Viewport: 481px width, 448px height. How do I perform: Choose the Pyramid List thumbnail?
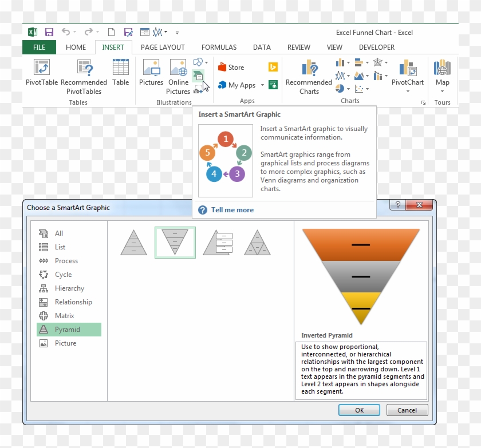[x=218, y=243]
